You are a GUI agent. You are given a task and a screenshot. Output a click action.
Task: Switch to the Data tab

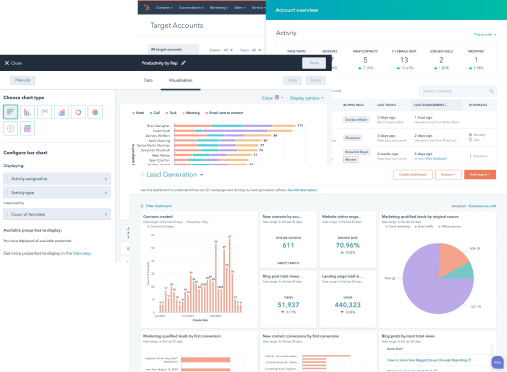click(x=148, y=80)
